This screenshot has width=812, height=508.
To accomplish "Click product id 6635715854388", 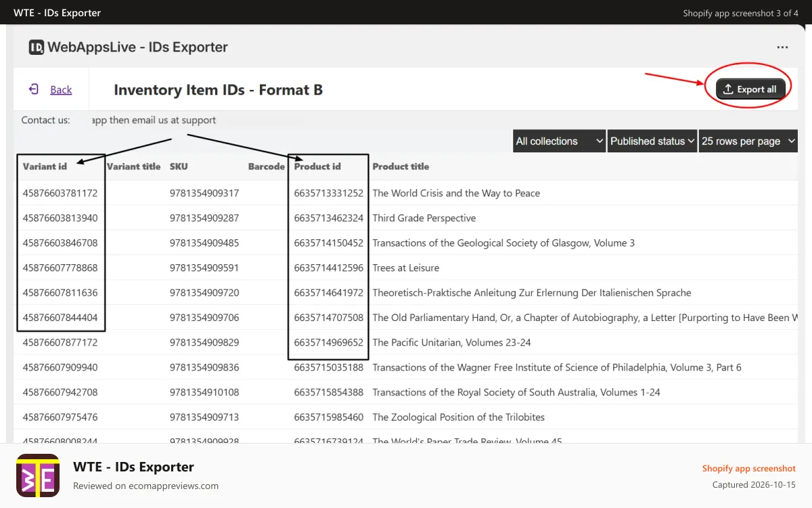I will tap(329, 391).
